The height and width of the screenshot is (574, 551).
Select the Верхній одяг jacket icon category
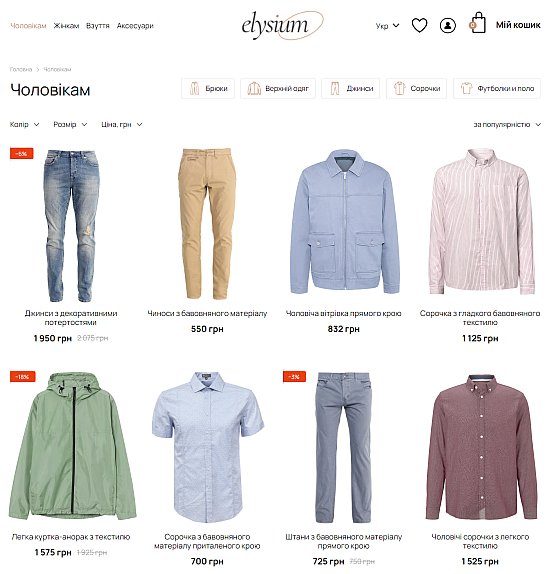point(278,88)
